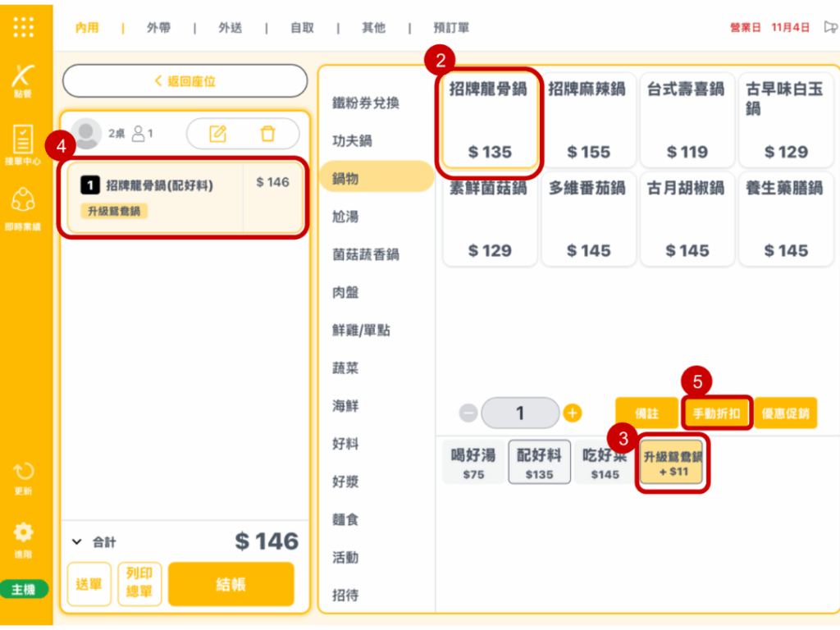
Task: Choose 喝好湯 $75 set option
Action: (473, 463)
